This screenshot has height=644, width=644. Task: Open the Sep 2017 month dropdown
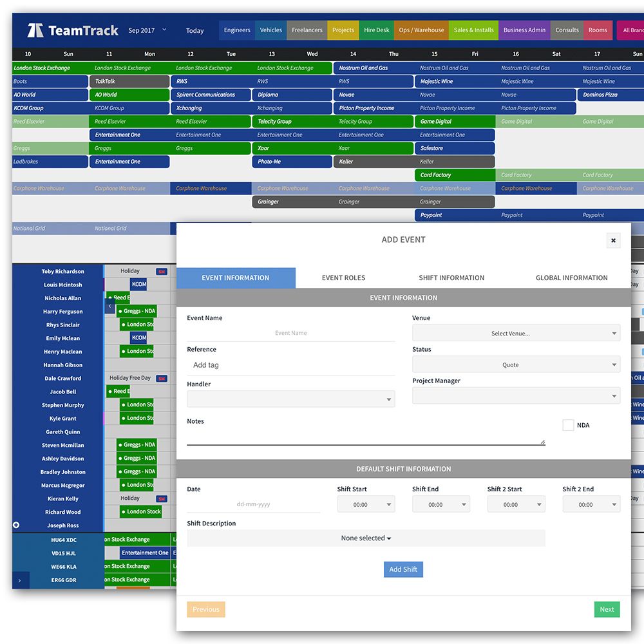[x=147, y=30]
